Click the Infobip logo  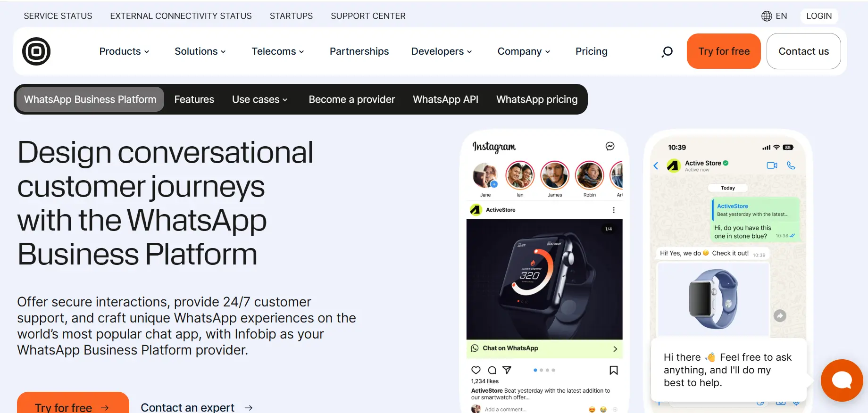[36, 51]
